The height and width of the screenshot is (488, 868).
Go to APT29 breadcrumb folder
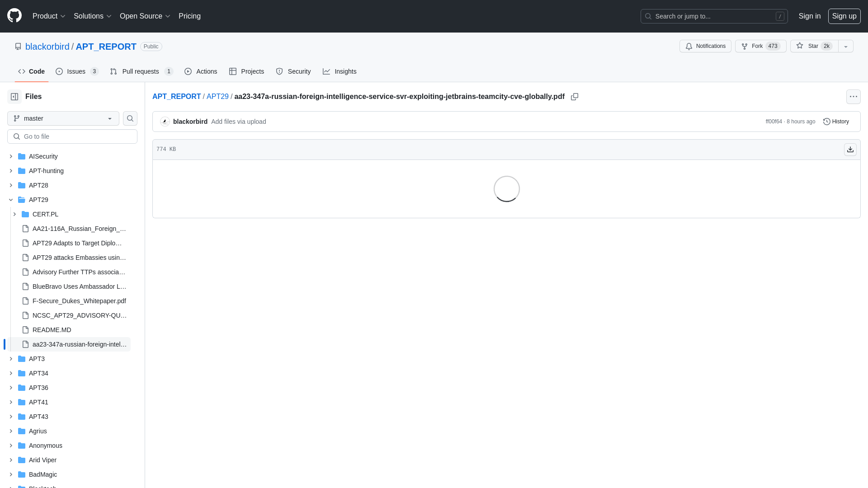(x=217, y=97)
